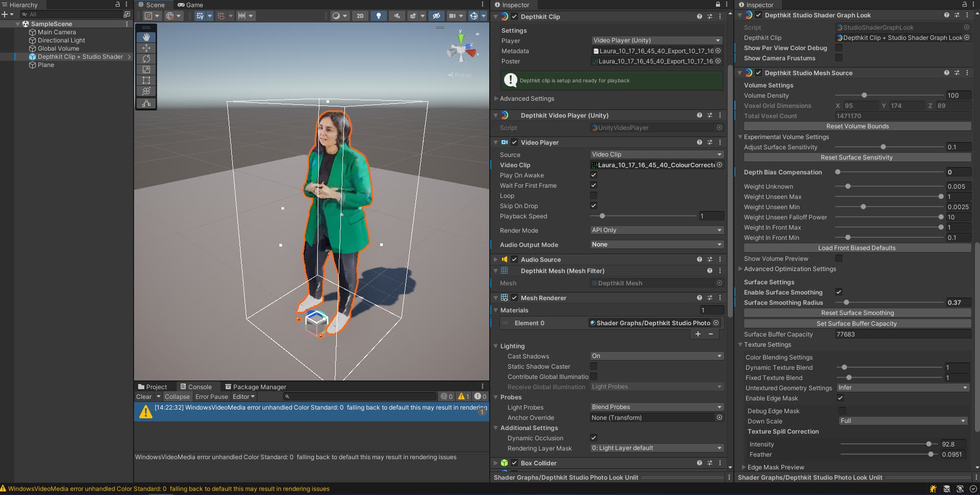This screenshot has height=495, width=980.
Task: Enable the Loop checkbox
Action: click(x=594, y=196)
